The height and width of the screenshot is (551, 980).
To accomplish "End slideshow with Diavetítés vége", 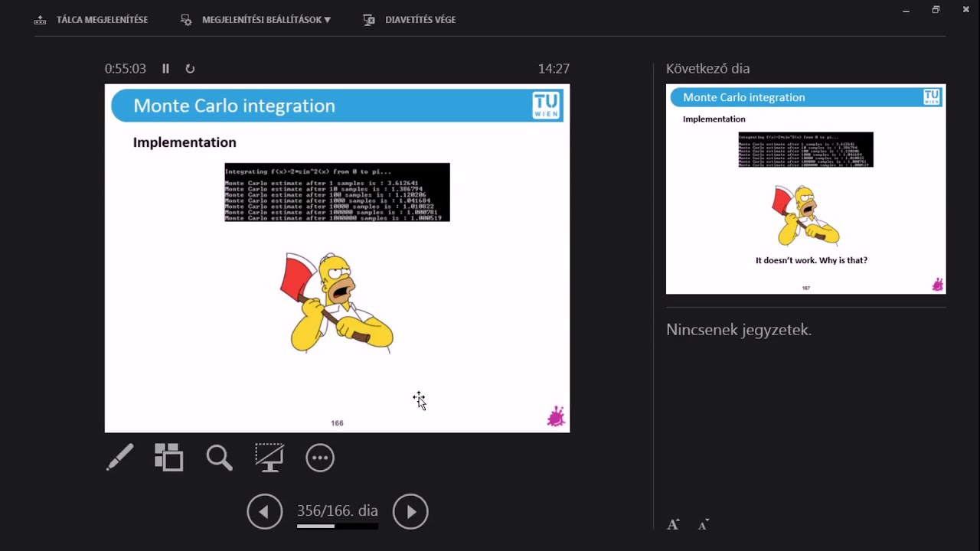I will coord(420,20).
